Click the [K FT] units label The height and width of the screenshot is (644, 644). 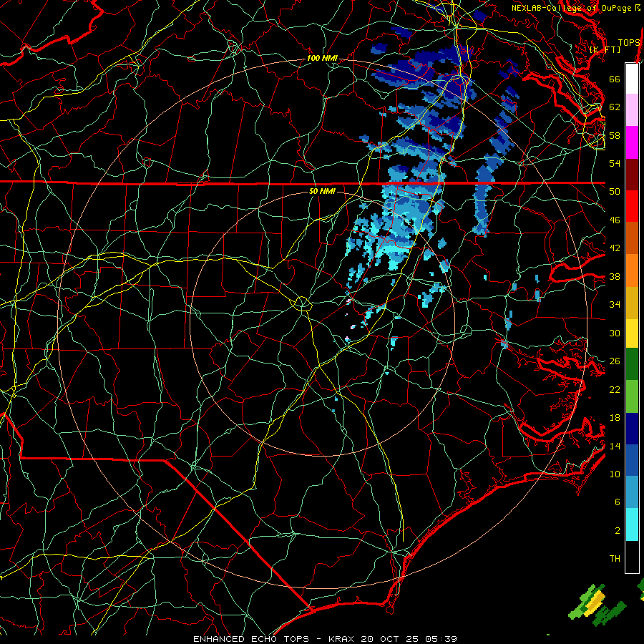point(605,49)
